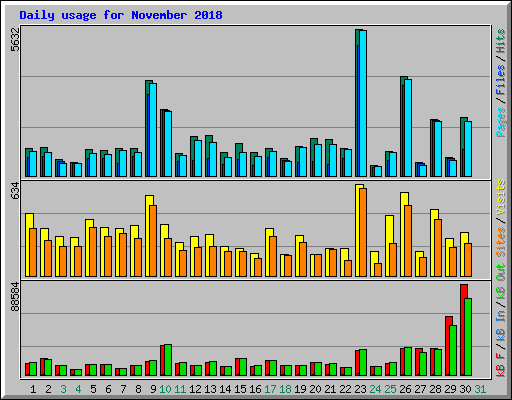Click the chart title 'Daily usage for November 2018'
This screenshot has height=400, width=512.
121,15
